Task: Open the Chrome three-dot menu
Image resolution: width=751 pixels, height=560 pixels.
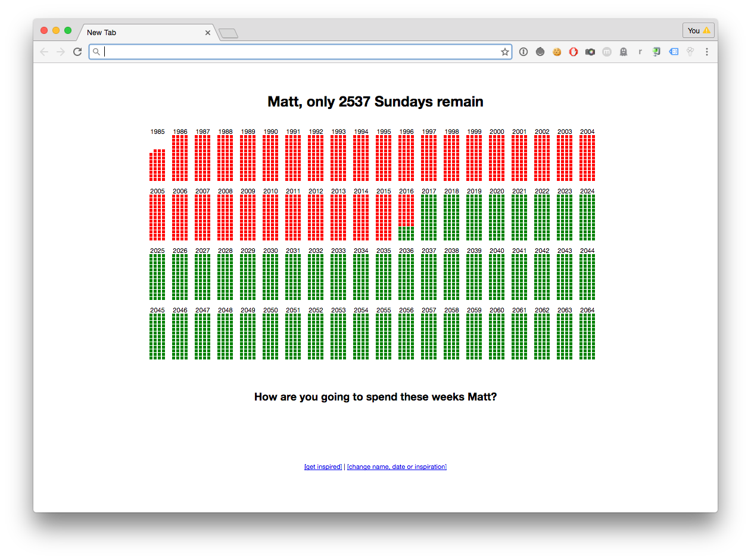Action: pyautogui.click(x=707, y=52)
